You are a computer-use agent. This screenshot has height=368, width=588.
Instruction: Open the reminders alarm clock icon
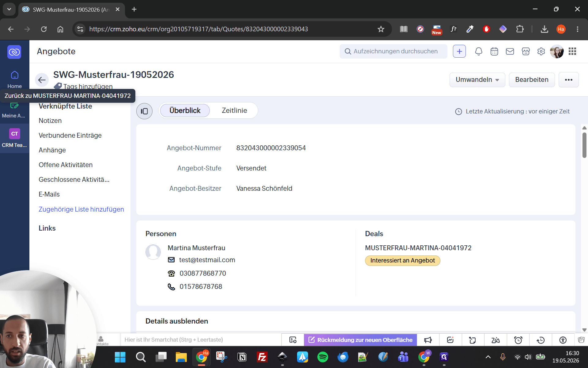tap(518, 340)
